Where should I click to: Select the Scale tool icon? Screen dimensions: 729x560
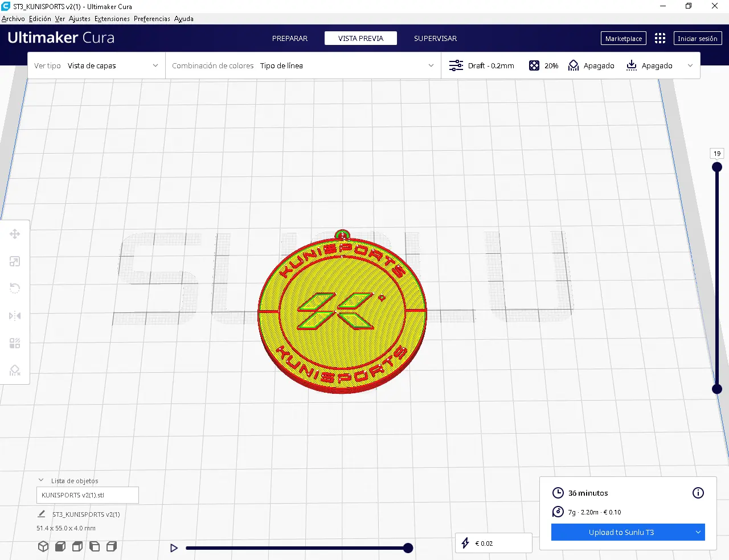[15, 261]
